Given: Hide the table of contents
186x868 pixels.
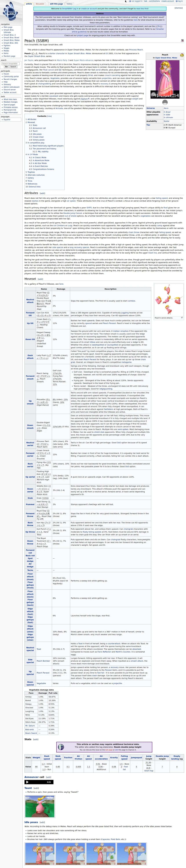Looking at the screenshot, I should (x=49, y=116).
